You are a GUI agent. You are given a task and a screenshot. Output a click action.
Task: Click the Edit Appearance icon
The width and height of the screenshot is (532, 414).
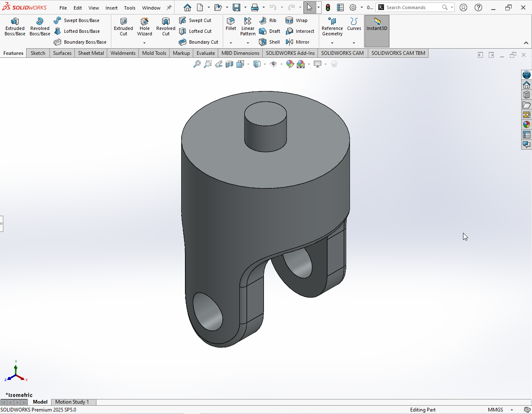pos(290,64)
